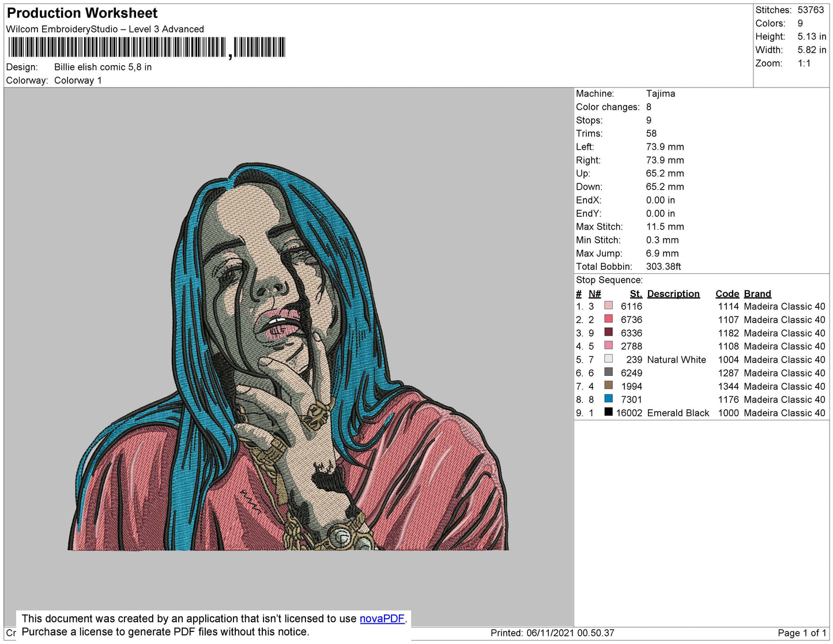Click the 'Stop Sequence:' heading
The width and height of the screenshot is (833, 644).
point(609,280)
